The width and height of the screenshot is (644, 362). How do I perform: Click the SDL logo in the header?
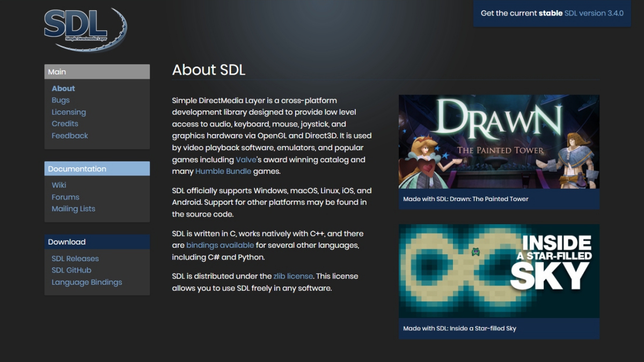point(85,29)
